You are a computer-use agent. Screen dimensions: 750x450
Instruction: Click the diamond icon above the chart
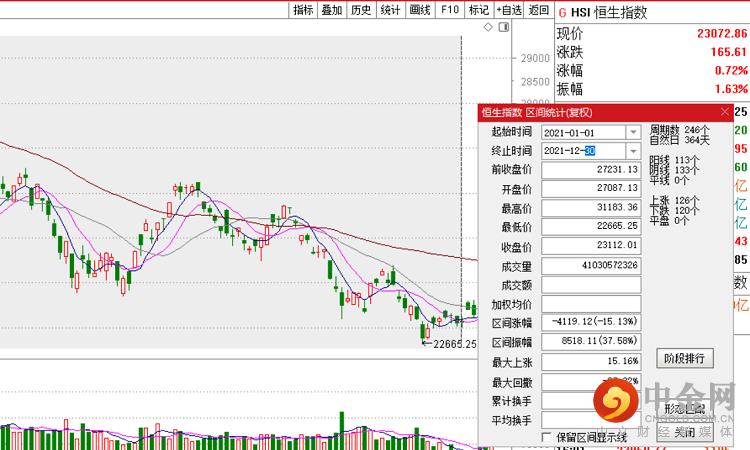(x=488, y=27)
